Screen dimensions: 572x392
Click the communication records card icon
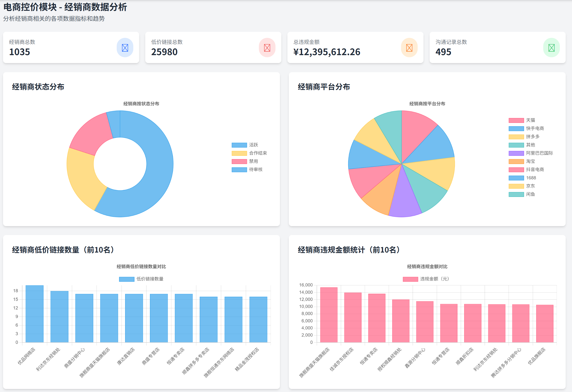(551, 48)
